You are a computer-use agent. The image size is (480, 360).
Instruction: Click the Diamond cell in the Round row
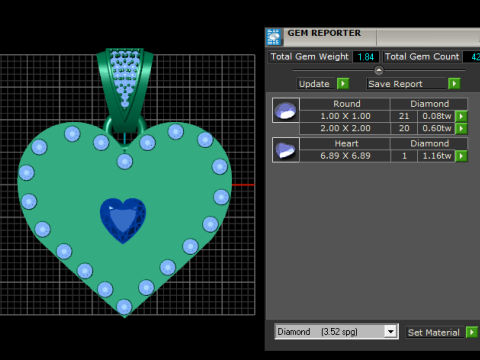pyautogui.click(x=429, y=104)
